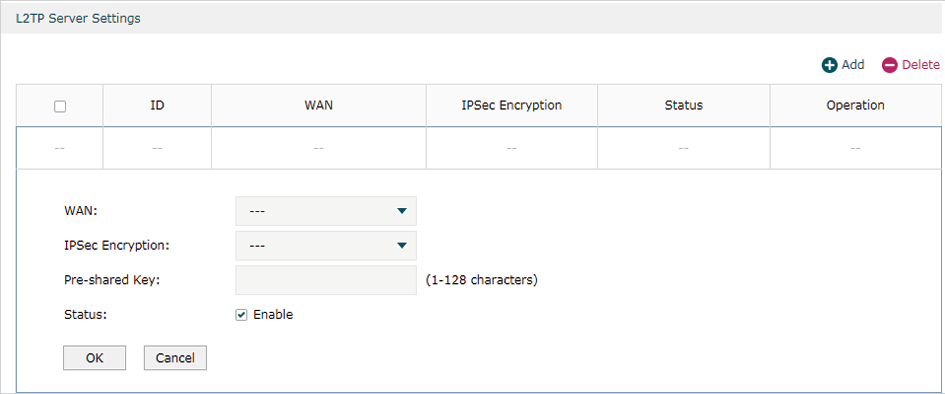Screen dimensions: 945x394
Task: Uncheck the Status checkbox
Action: (241, 315)
